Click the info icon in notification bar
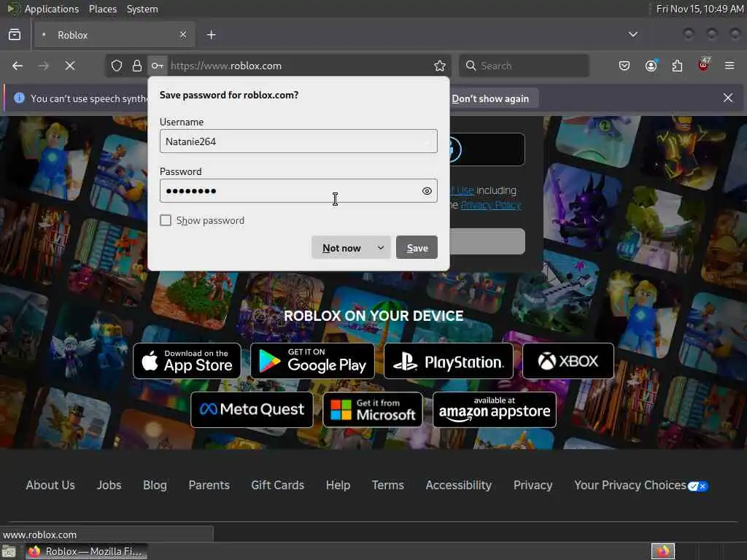This screenshot has width=747, height=560. 19,98
